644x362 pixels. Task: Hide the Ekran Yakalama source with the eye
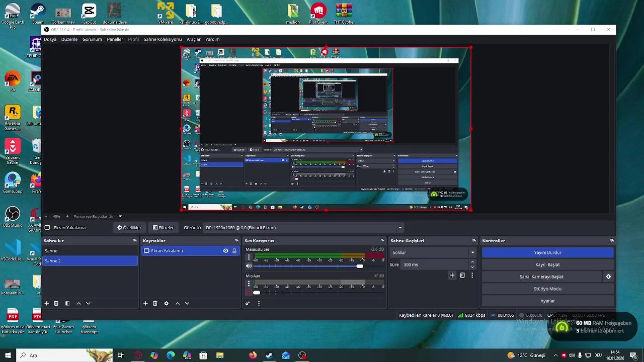[x=225, y=250]
